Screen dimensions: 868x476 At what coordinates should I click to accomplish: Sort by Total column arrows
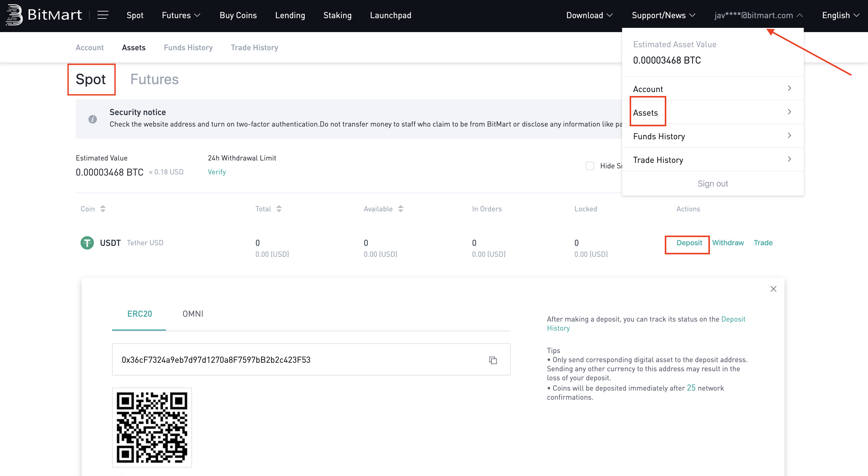pos(279,209)
